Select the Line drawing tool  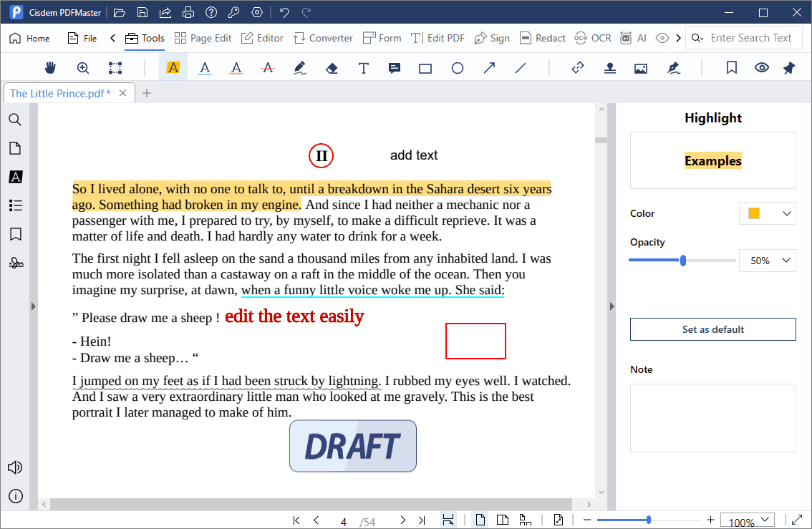521,68
